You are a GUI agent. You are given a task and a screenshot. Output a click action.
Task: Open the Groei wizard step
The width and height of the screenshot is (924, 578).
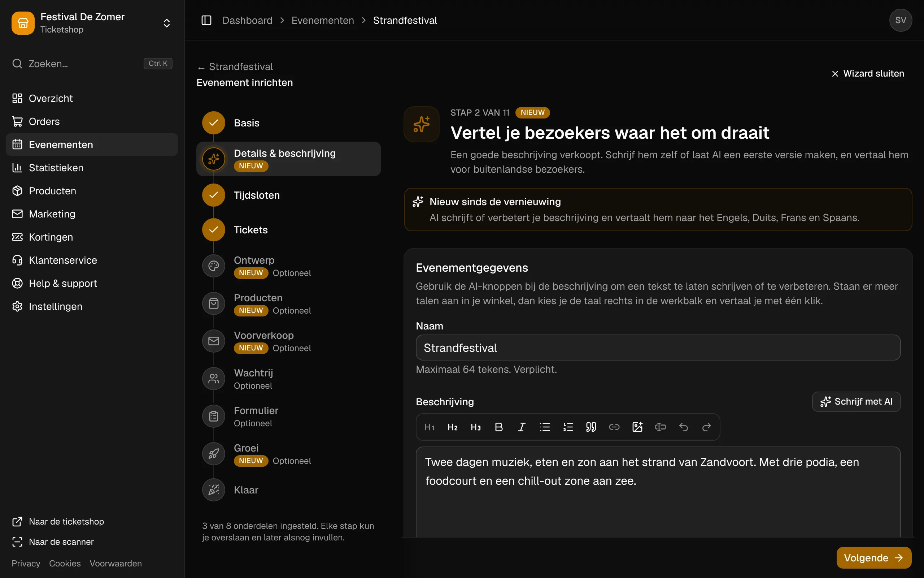tap(289, 454)
